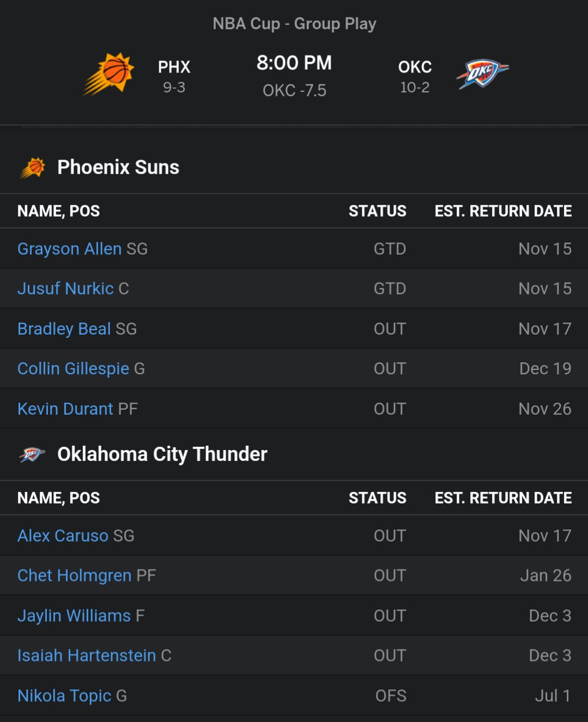Open Chet Holmgren's player profile
The image size is (588, 722).
pos(74,576)
